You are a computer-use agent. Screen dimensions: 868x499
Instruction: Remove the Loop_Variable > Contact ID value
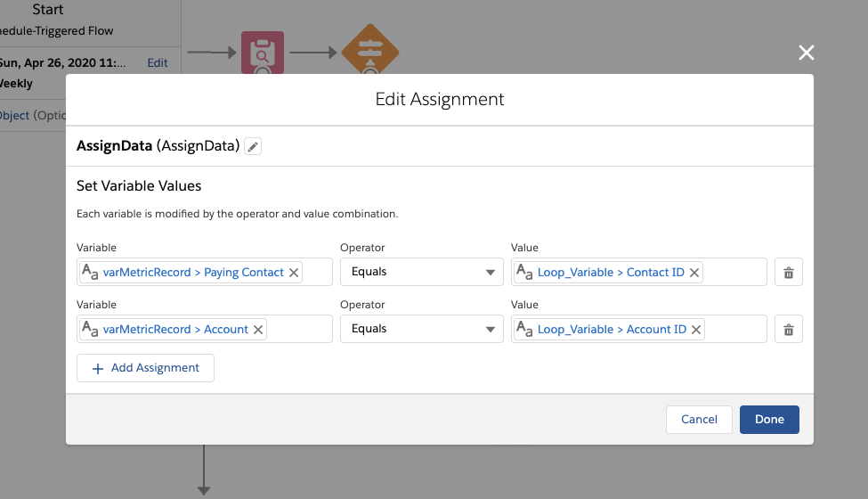coord(694,273)
